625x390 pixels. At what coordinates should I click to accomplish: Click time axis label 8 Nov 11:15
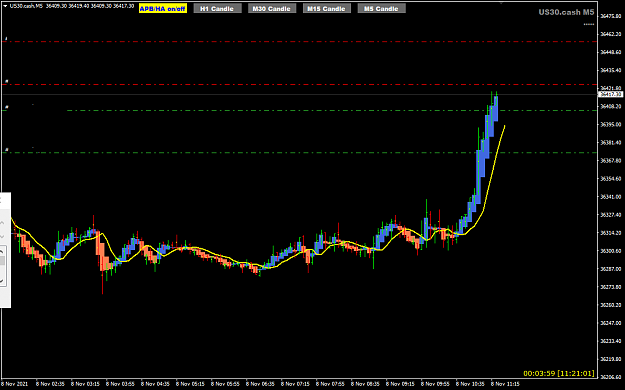click(x=505, y=384)
